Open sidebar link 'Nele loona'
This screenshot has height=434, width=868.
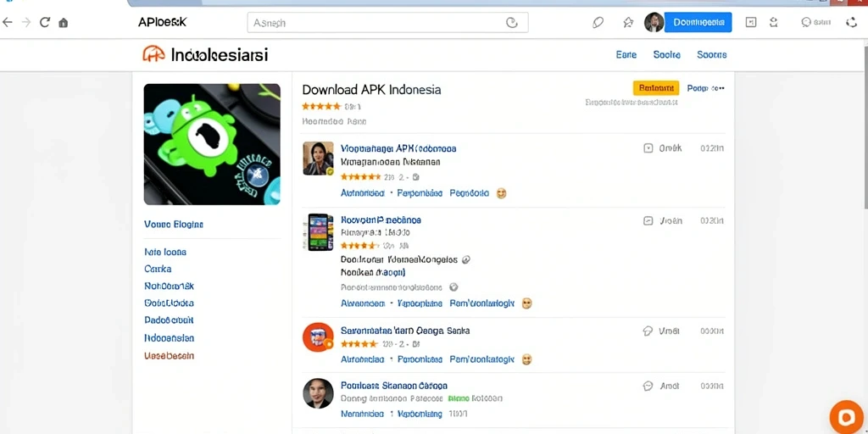click(165, 252)
